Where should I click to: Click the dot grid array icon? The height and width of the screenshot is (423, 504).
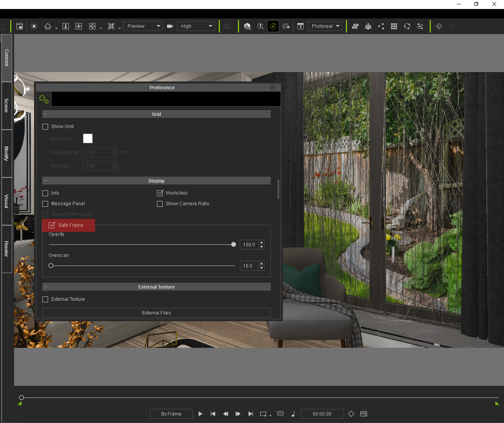[394, 26]
